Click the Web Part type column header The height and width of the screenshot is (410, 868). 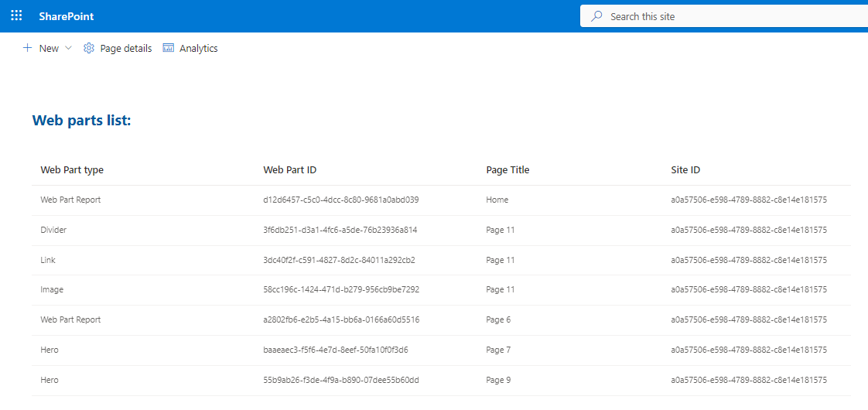(72, 170)
